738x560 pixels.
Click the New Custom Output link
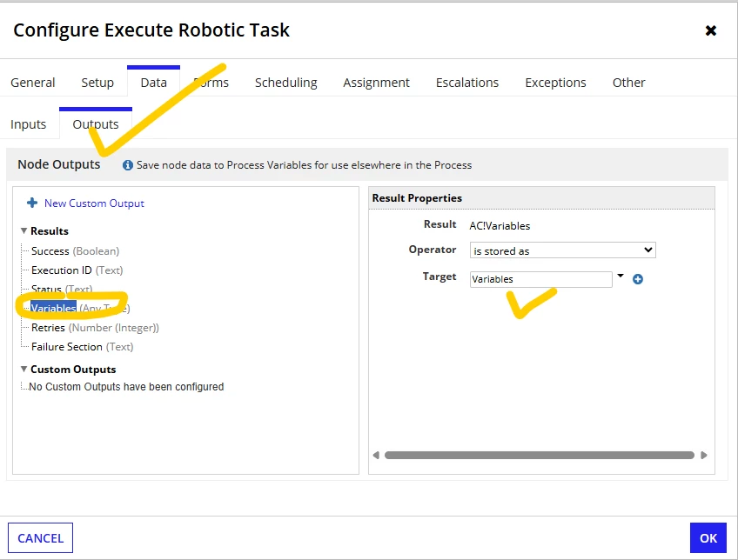click(x=94, y=203)
